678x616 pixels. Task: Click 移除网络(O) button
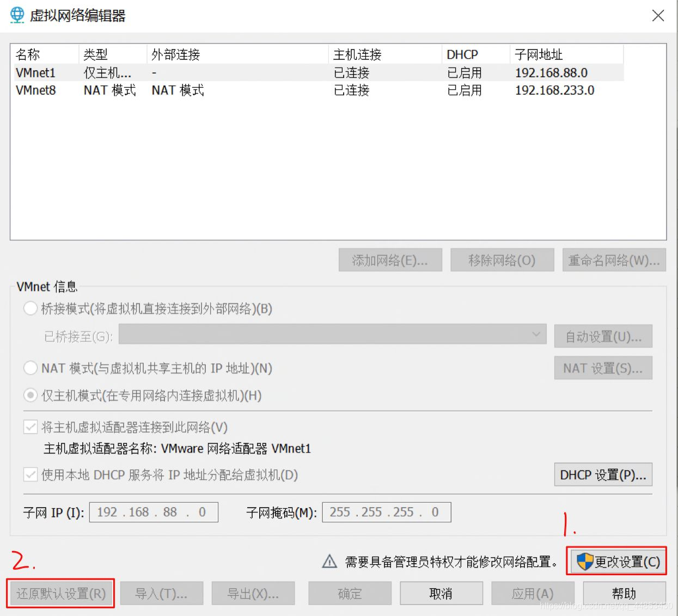(502, 260)
